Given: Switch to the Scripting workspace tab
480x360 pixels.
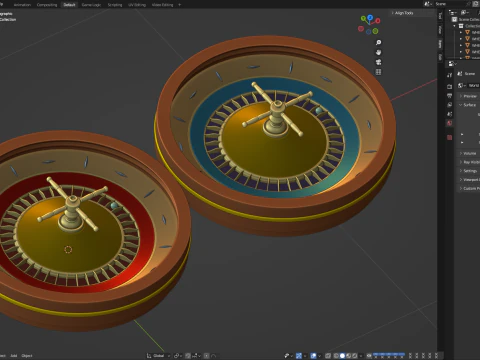Looking at the screenshot, I should (x=115, y=5).
